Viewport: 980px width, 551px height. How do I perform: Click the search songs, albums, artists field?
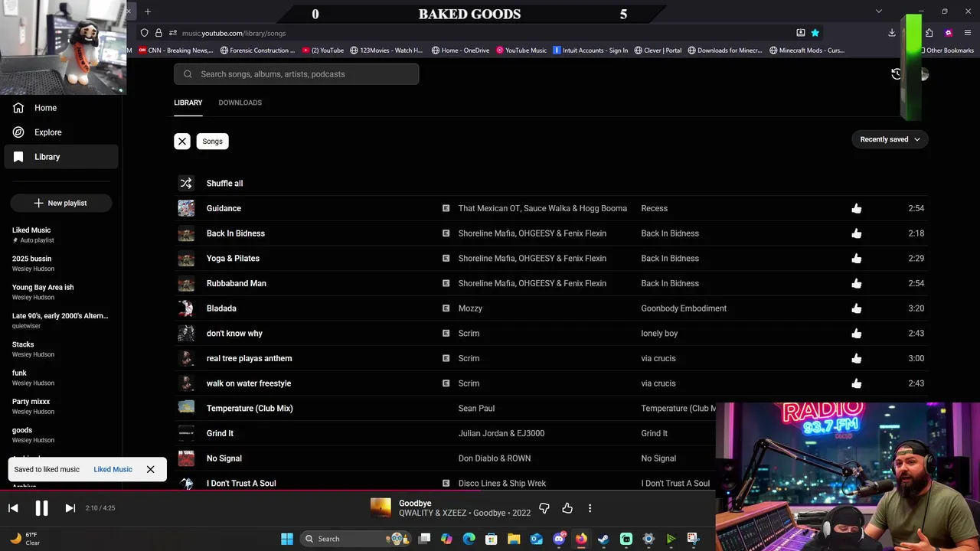296,74
